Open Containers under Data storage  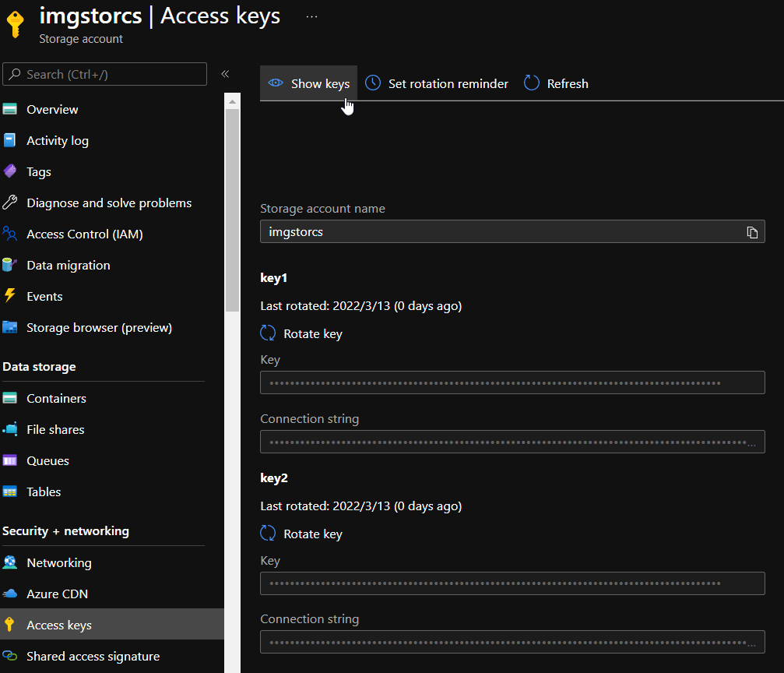click(x=56, y=399)
